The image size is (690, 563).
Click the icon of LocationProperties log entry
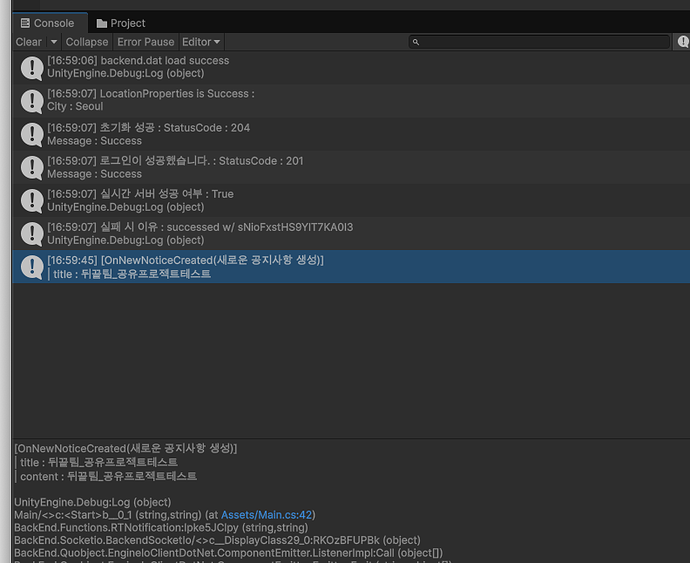pos(30,100)
